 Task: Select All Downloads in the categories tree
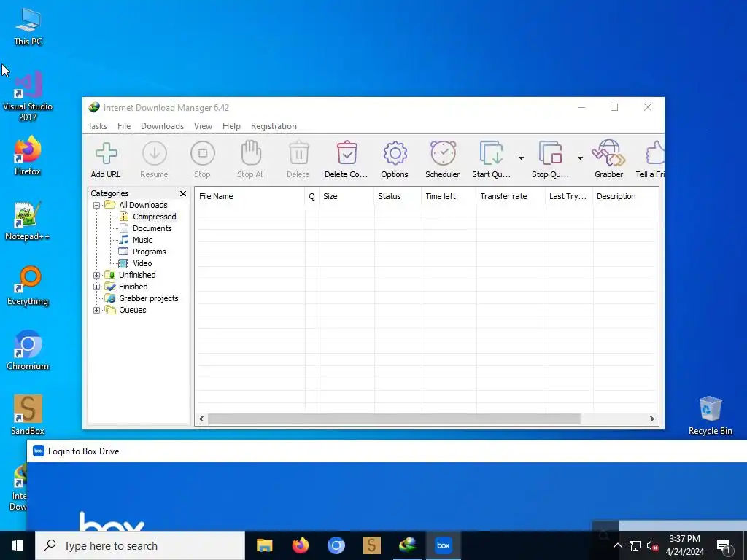[x=143, y=205]
